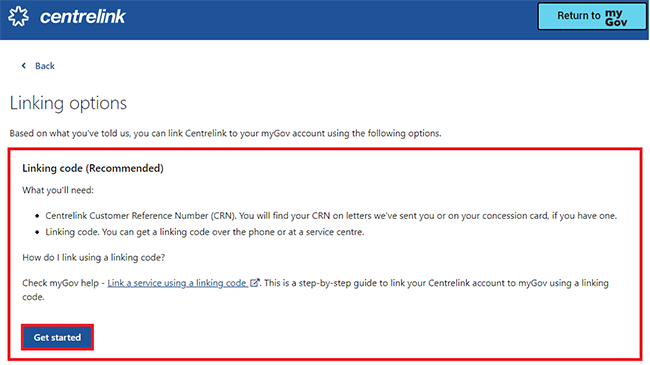Screen dimensions: 650x365
Task: Click the Back chevron arrow icon
Action: click(24, 66)
